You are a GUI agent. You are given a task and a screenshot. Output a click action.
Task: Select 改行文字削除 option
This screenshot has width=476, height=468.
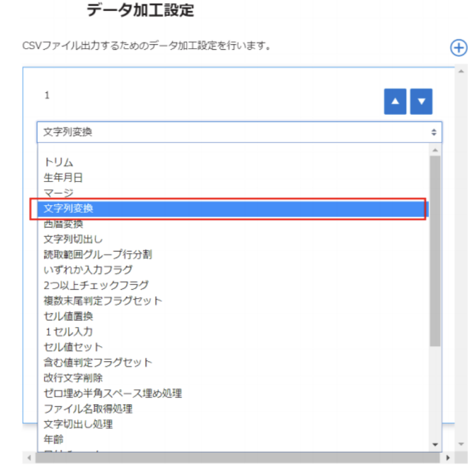(73, 378)
